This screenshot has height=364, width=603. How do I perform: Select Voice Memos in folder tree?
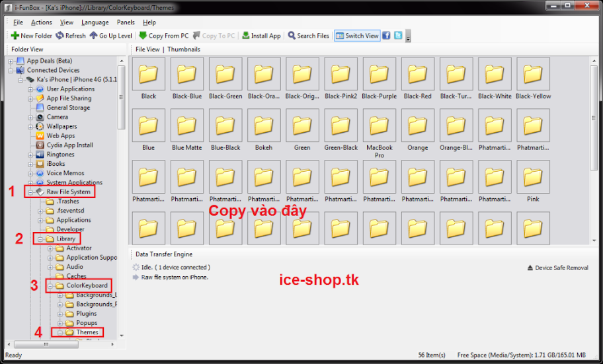(x=65, y=173)
